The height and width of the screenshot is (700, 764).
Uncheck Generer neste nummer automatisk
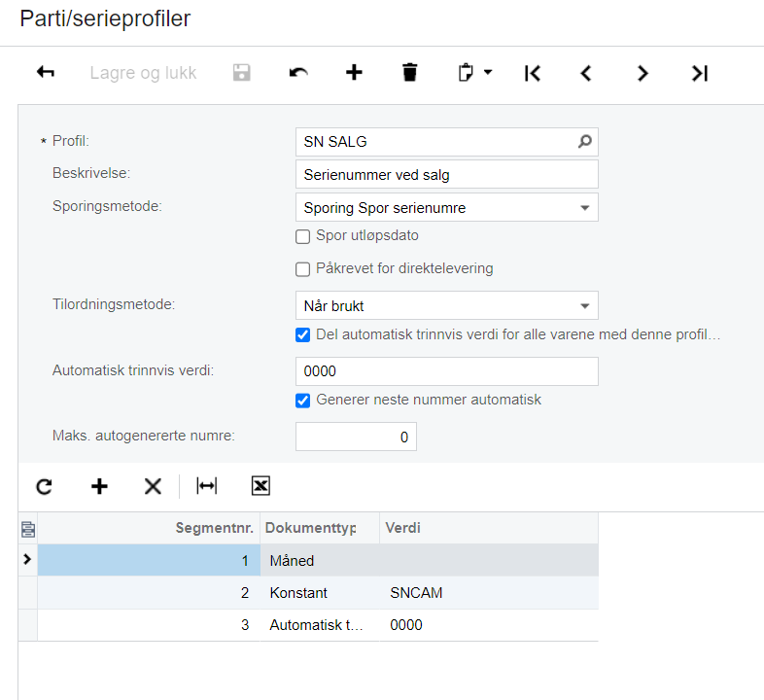click(x=302, y=401)
